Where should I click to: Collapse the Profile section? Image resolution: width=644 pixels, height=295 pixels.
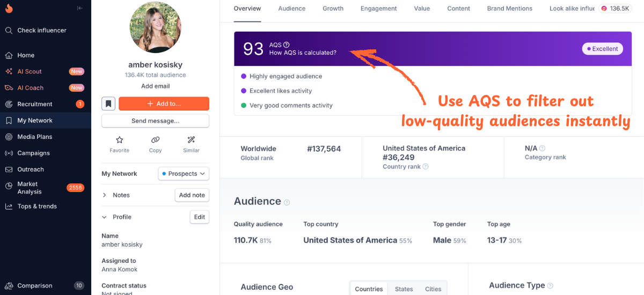click(x=105, y=217)
